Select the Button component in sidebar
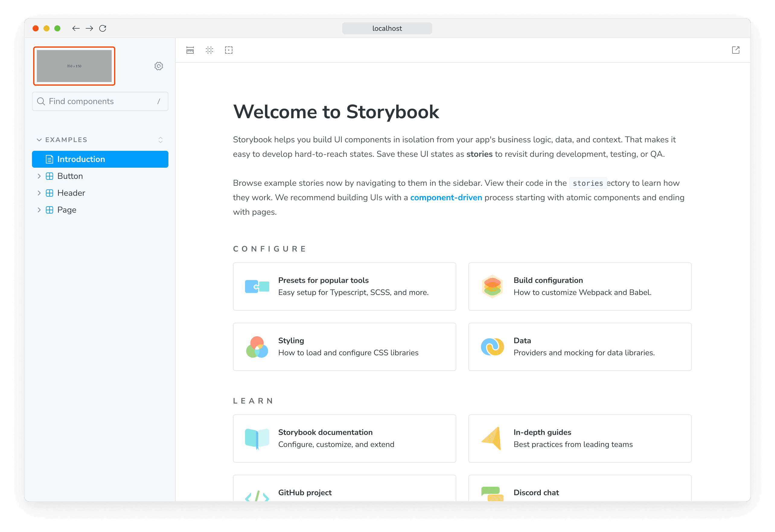Screen dimensions: 775x532 [71, 176]
